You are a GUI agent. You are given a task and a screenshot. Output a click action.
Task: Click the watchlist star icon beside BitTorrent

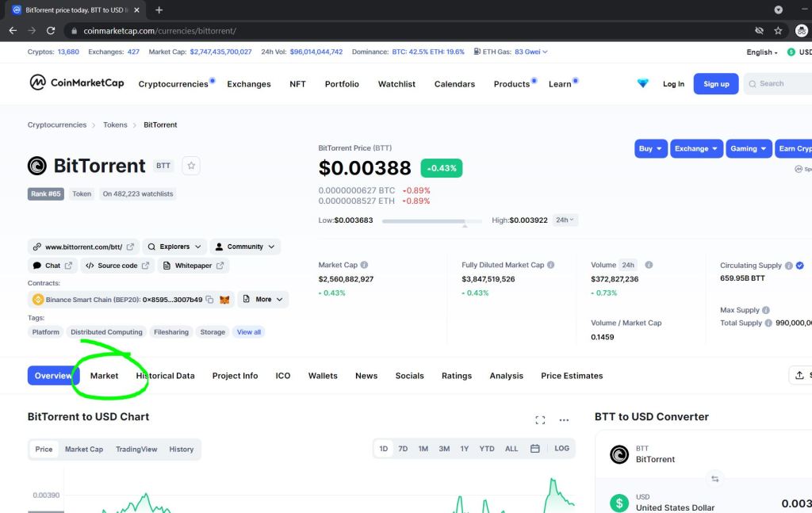tap(191, 166)
